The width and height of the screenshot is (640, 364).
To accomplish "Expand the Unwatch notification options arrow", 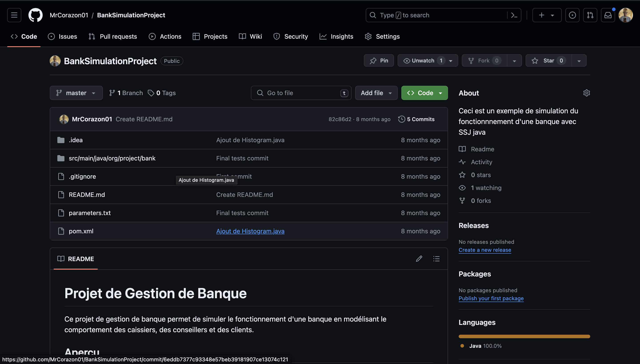I will click(451, 61).
